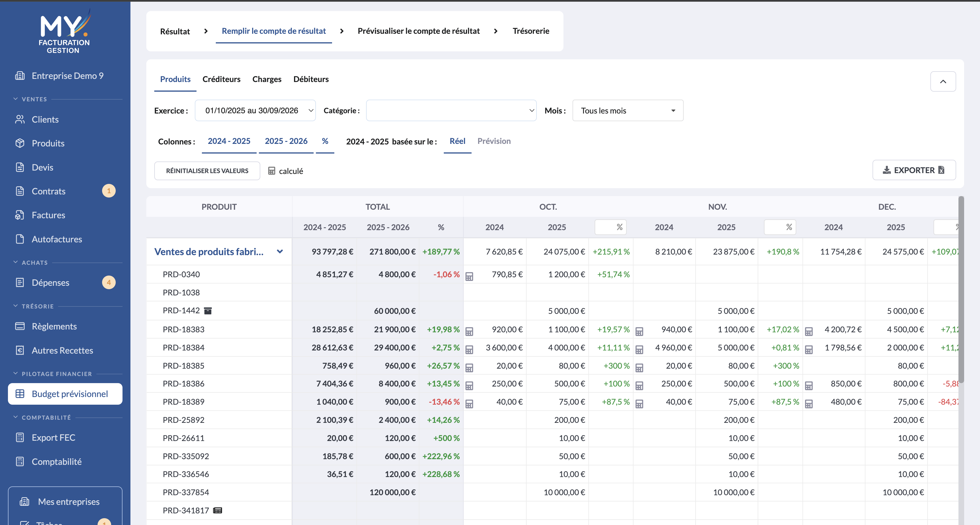Toggle the 2025 - 2026 column

coord(286,141)
